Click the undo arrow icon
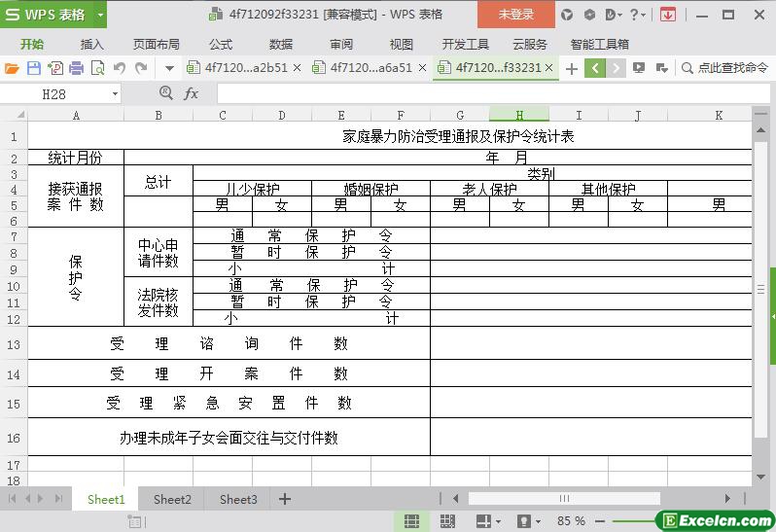The height and width of the screenshot is (532, 776). pos(119,68)
